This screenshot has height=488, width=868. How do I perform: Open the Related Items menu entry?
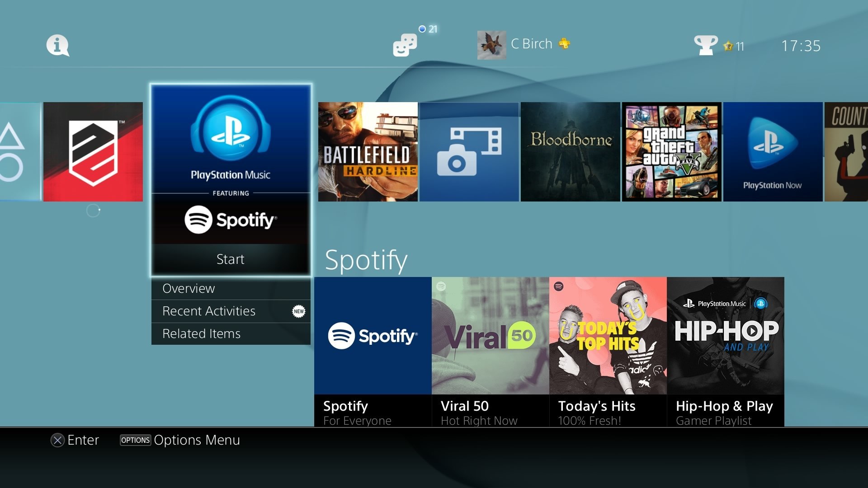(x=231, y=334)
